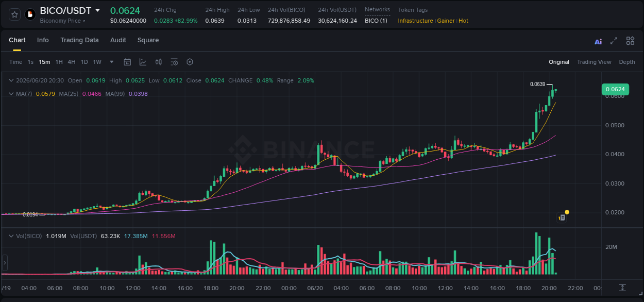Select the 1W chart interval

97,62
